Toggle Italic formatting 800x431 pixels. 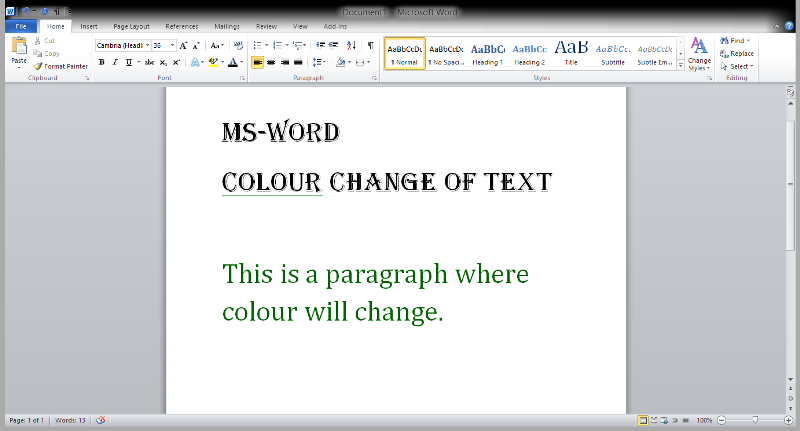click(115, 62)
